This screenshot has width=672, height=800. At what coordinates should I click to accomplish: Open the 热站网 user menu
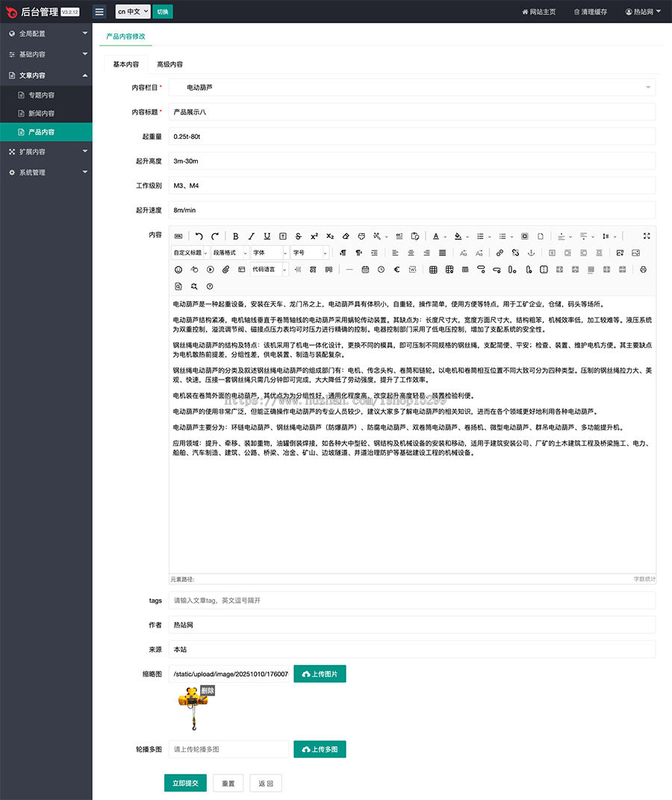(643, 12)
